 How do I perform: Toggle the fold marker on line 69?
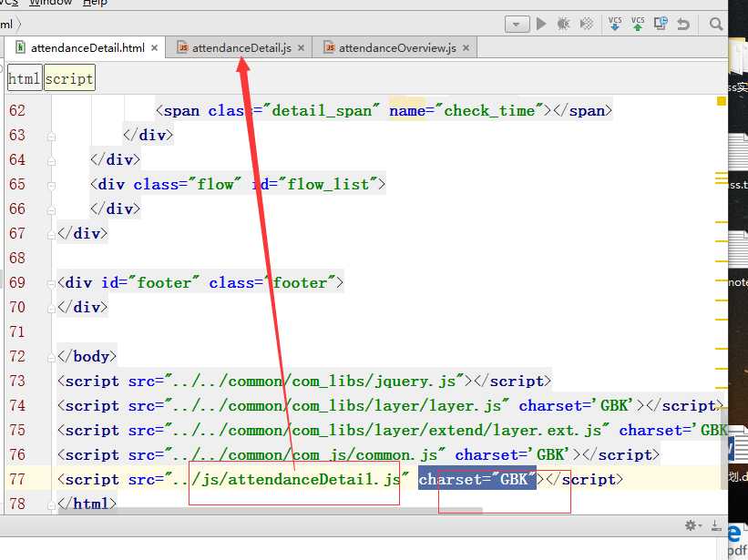(x=52, y=284)
